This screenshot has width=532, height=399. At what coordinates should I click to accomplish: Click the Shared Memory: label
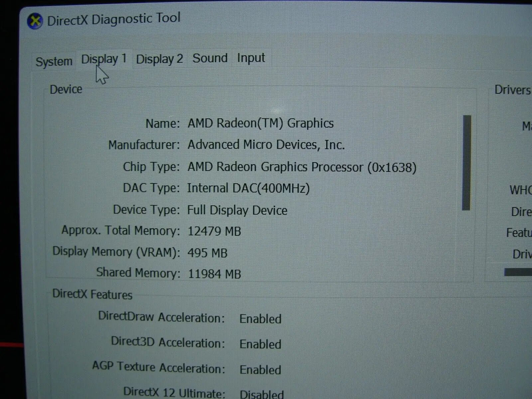(x=138, y=273)
